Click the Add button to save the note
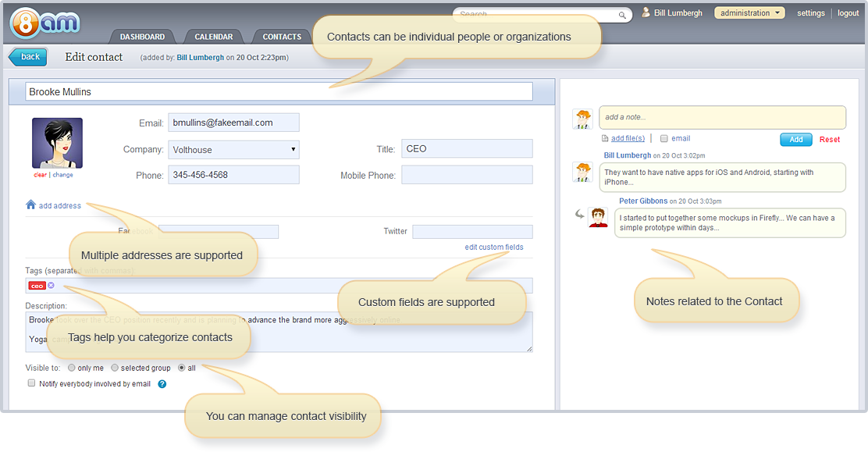This screenshot has width=868, height=452. tap(795, 139)
